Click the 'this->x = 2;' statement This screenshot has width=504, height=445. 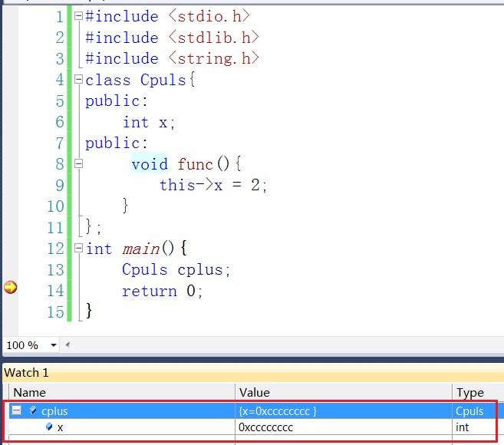click(213, 185)
